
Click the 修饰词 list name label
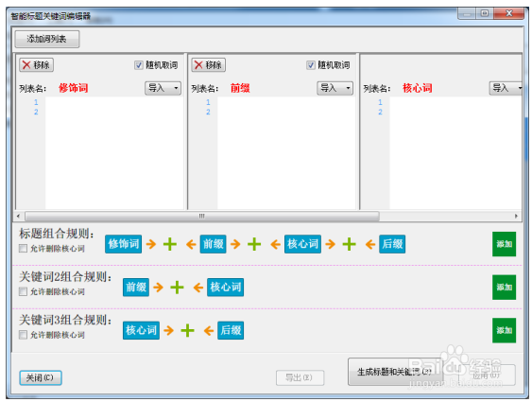tap(74, 88)
